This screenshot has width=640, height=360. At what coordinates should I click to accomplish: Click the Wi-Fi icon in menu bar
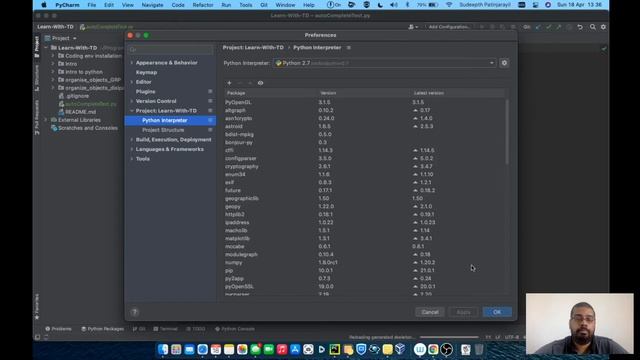(x=449, y=5)
